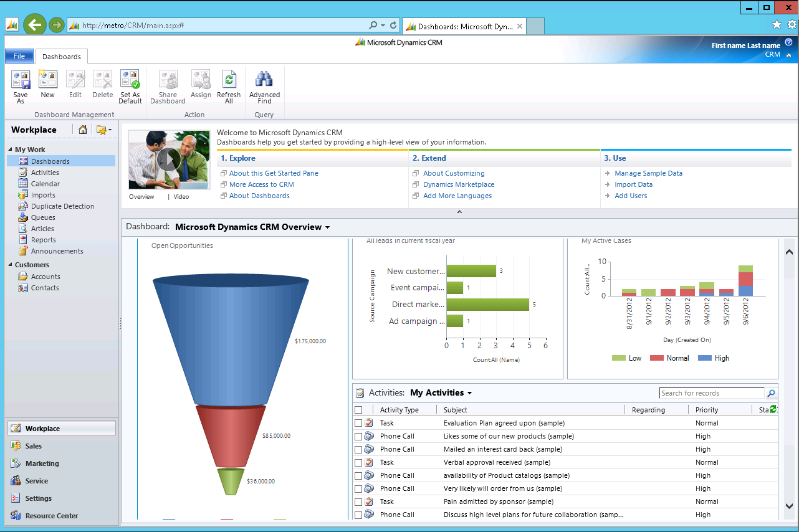Open Calendar in the My Work navigation
The image size is (799, 532).
45,184
